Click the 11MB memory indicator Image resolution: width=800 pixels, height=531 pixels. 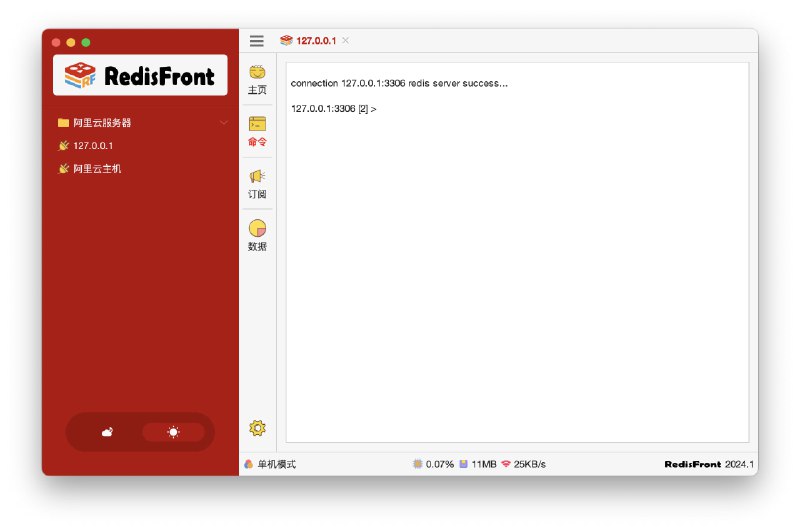pos(477,464)
